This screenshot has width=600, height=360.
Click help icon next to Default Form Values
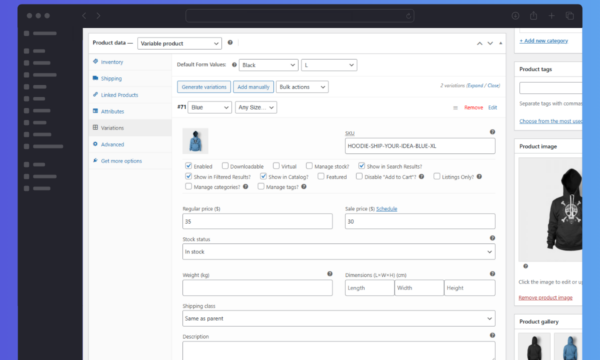tap(234, 65)
